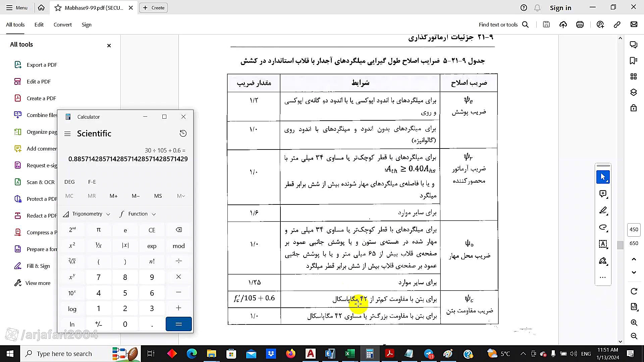Select the Add text box tool
This screenshot has width=644, height=362.
[603, 244]
